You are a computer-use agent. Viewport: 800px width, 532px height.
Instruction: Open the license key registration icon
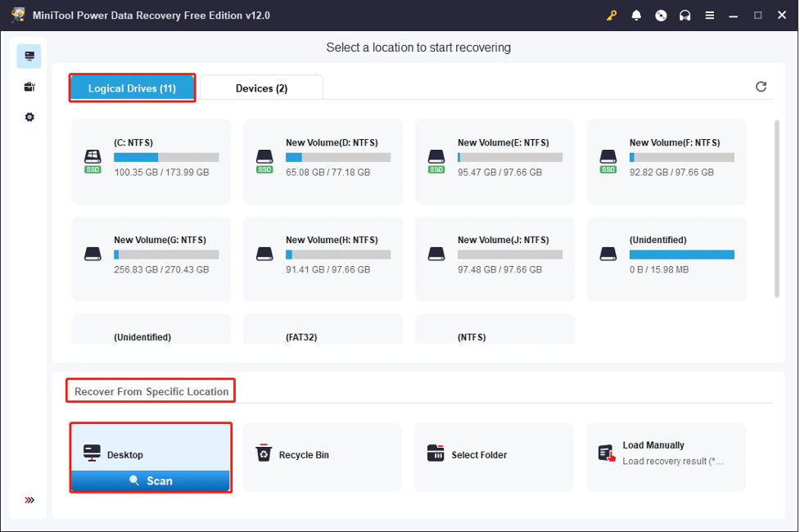point(612,15)
